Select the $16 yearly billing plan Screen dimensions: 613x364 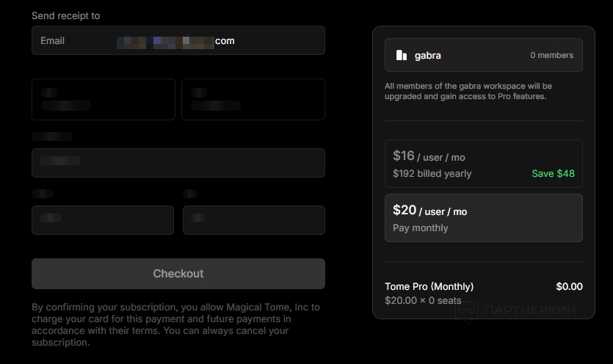pos(483,164)
